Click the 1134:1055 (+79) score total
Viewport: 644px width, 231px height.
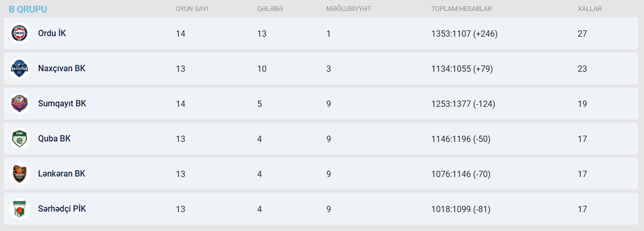[462, 69]
